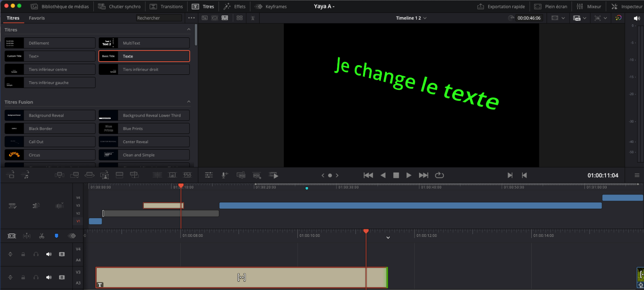
Task: Open the Mixeur audio panel
Action: (589, 6)
